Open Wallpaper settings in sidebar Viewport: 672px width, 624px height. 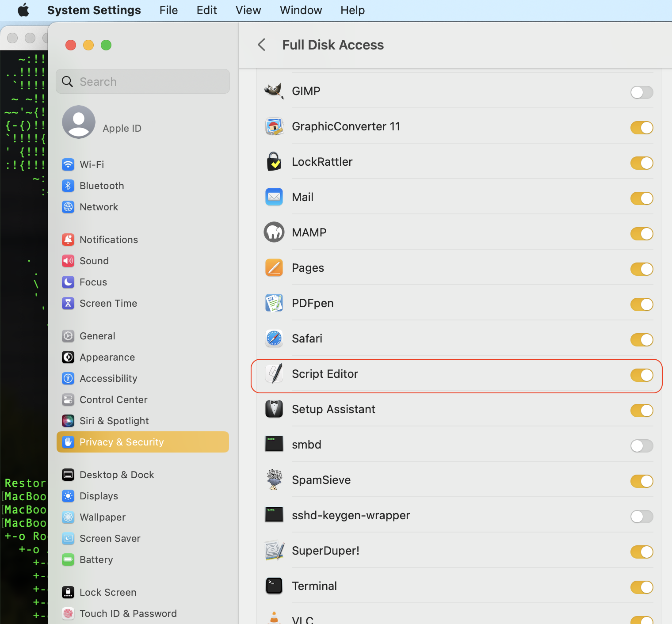(x=143, y=517)
